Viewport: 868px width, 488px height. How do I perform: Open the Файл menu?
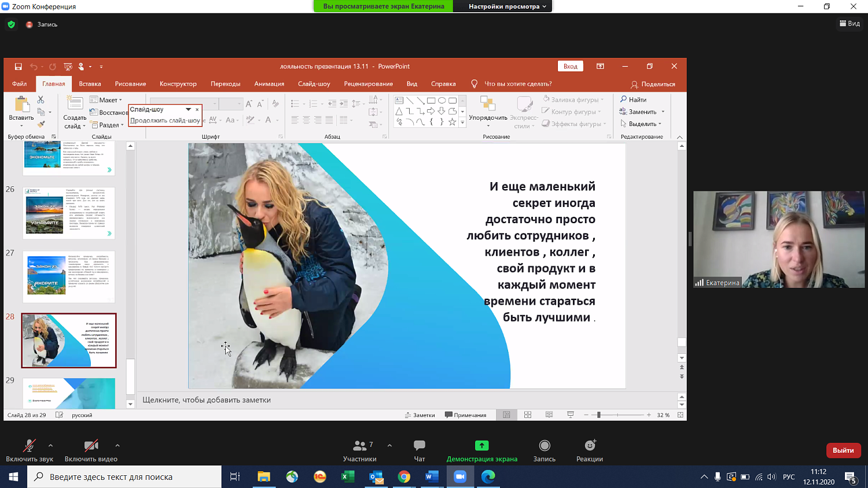point(19,84)
